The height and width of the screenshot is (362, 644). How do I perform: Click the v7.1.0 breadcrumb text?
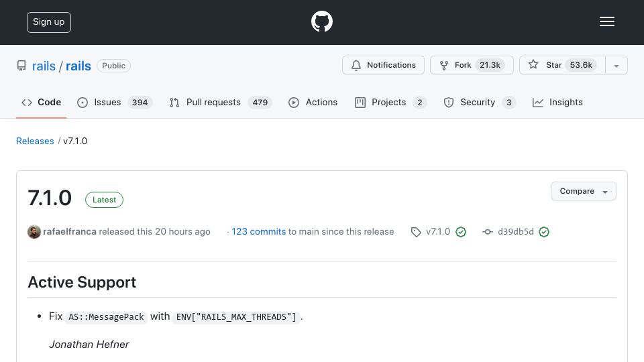75,141
